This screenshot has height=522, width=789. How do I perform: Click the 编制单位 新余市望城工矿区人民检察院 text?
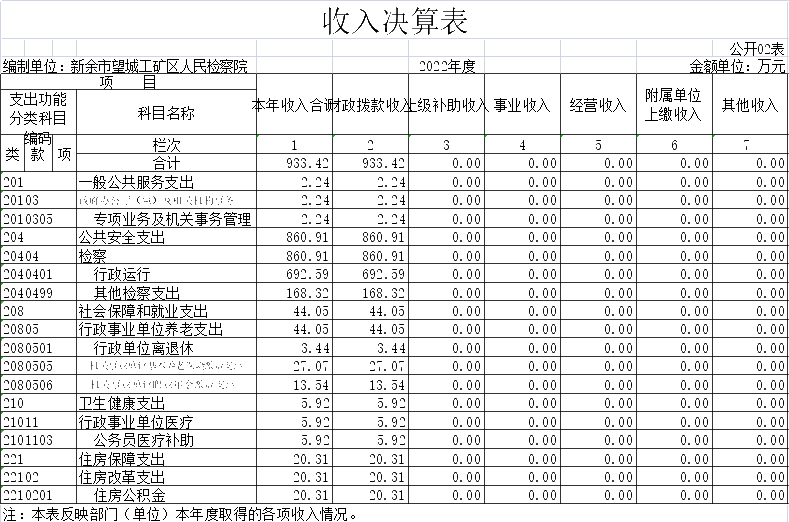(125, 66)
